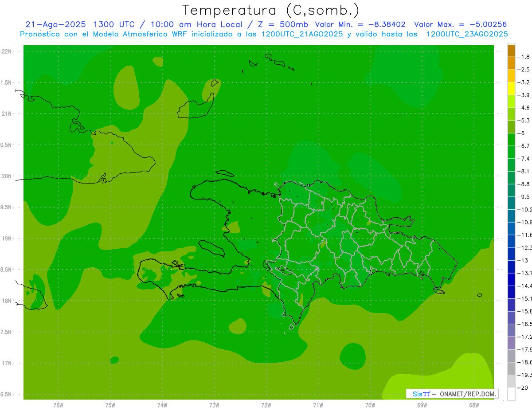Click the 73W longitude axis label
The image size is (532, 411).
[214, 405]
